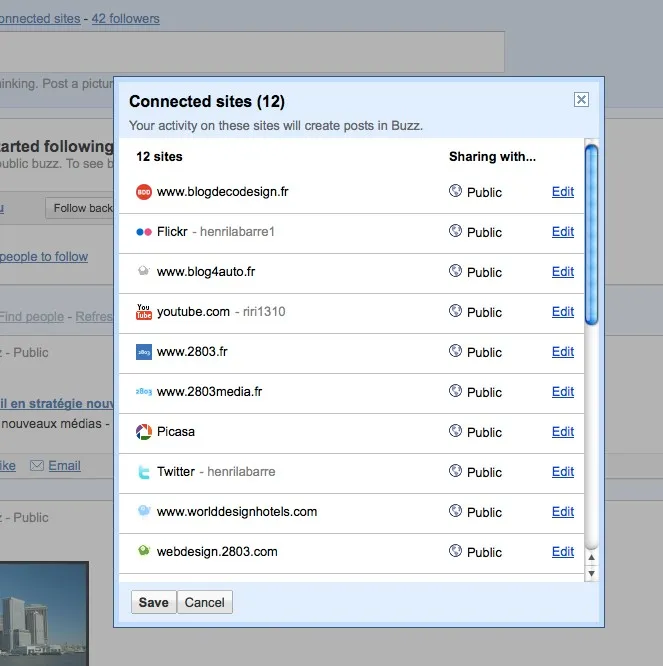Click the scroll up arrow in dialog
Viewport: 663px width, 666px height.
[591, 557]
